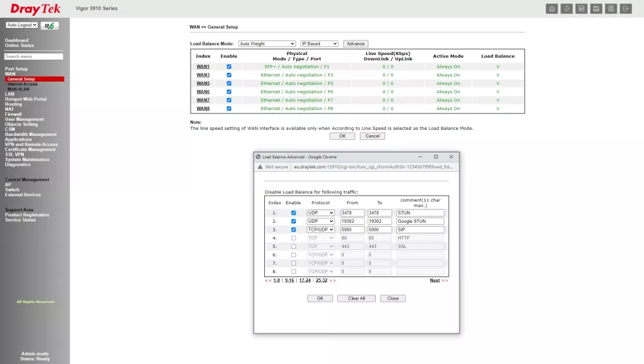Open the manual book icon in header
This screenshot has height=364, width=644.
(611, 9)
